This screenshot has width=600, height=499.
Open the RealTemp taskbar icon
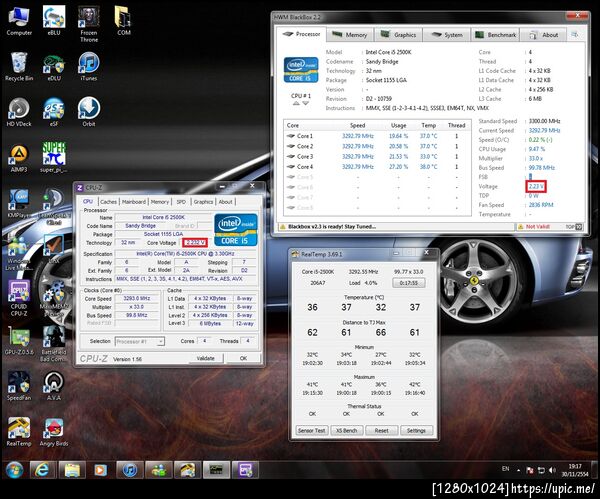pos(188,470)
